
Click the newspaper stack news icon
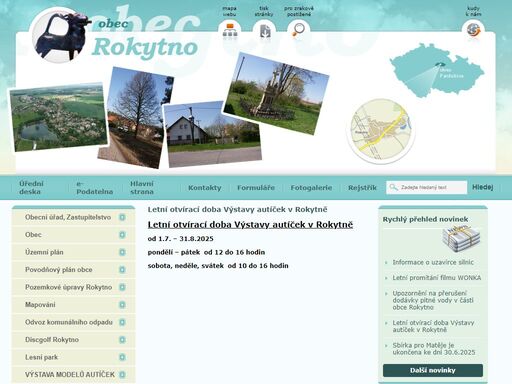(x=461, y=239)
